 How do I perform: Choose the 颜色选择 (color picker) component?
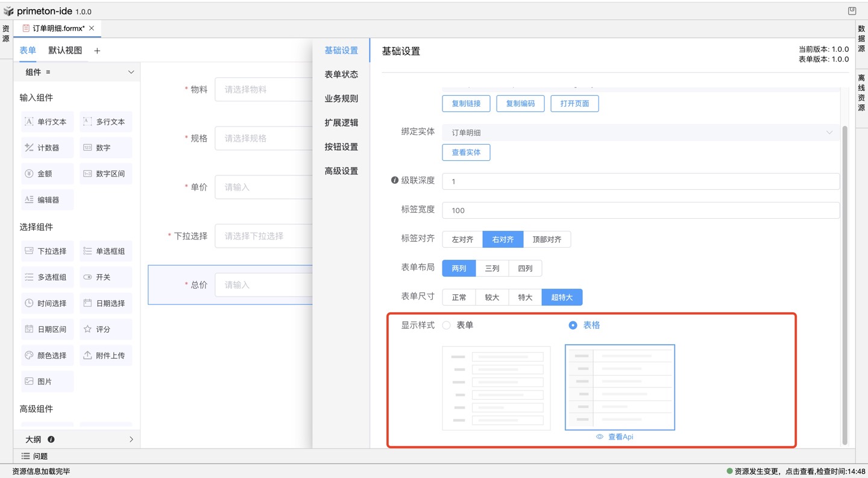click(x=46, y=355)
